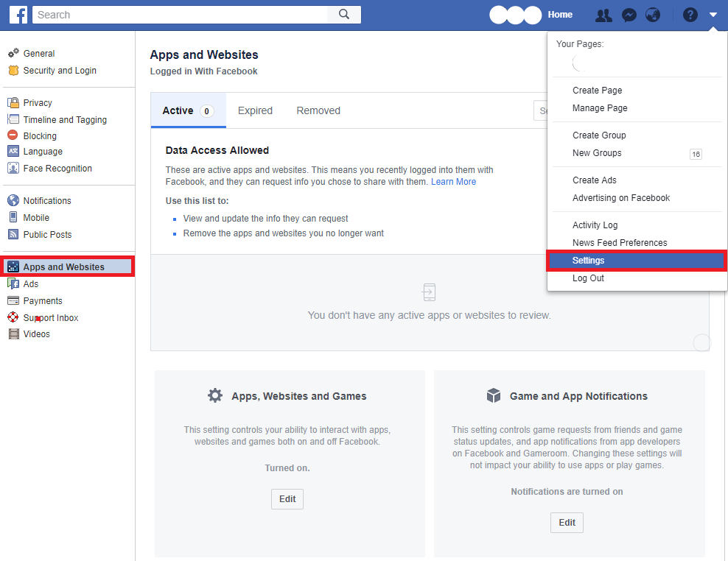Edit Game and App Notifications setting
The height and width of the screenshot is (561, 728).
pyautogui.click(x=567, y=523)
